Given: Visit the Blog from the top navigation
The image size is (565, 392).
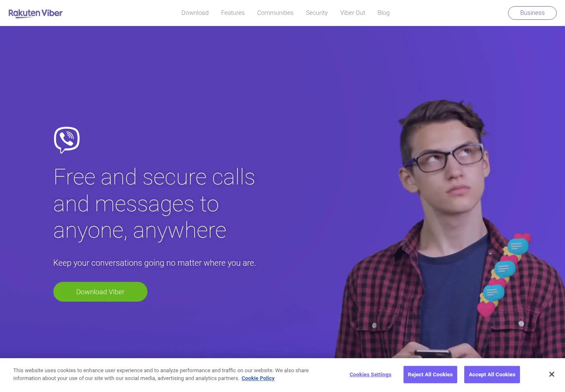Looking at the screenshot, I should click(x=384, y=13).
